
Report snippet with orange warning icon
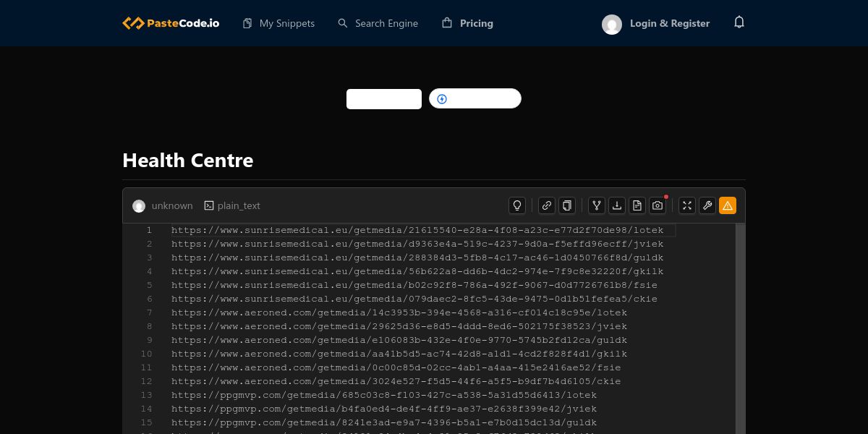[728, 205]
